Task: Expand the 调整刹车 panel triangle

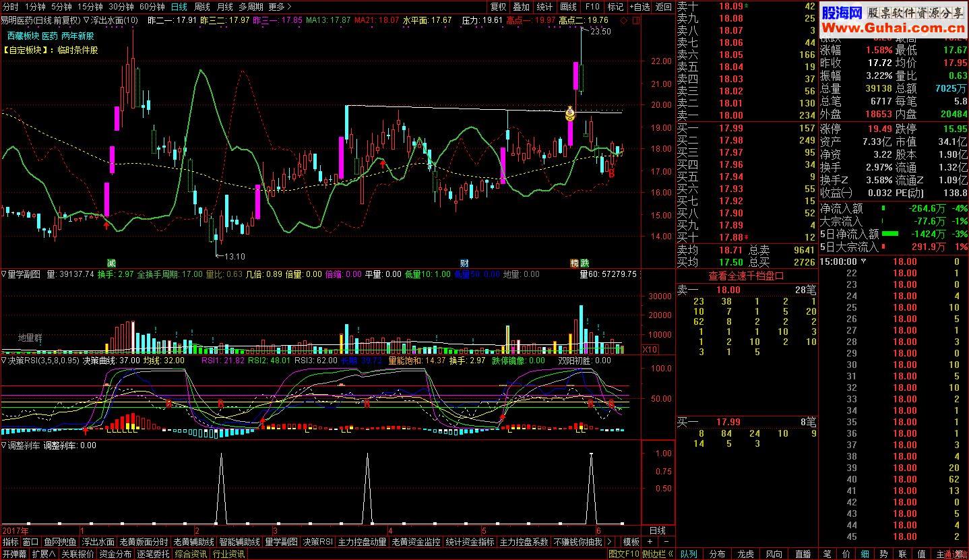Action: [x=4, y=445]
